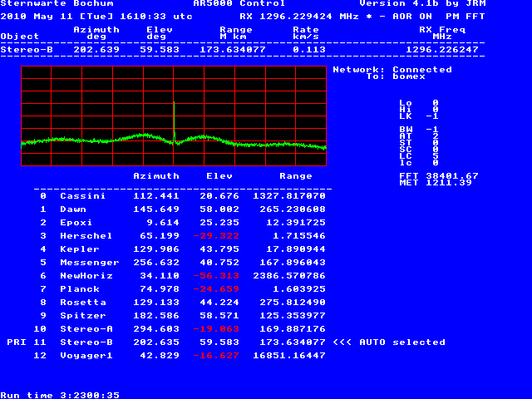Click Cassini range 1327.817070
The image size is (532, 399).
point(289,196)
